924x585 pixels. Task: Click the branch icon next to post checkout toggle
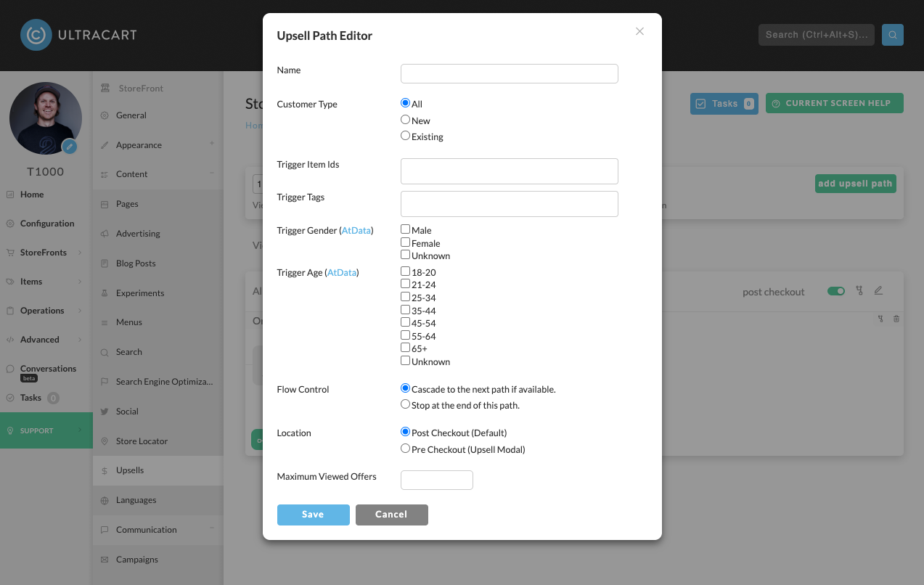[x=859, y=291]
